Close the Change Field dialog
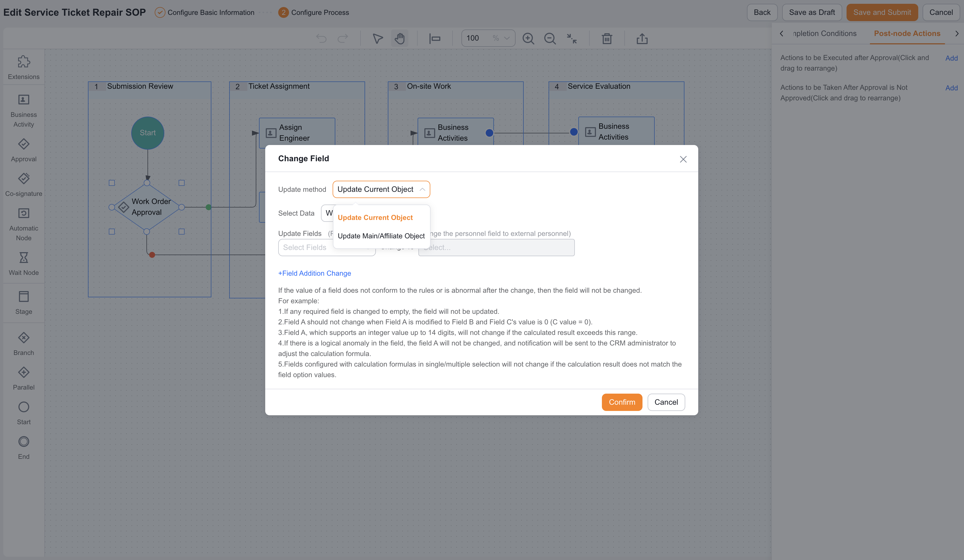964x560 pixels. point(683,159)
